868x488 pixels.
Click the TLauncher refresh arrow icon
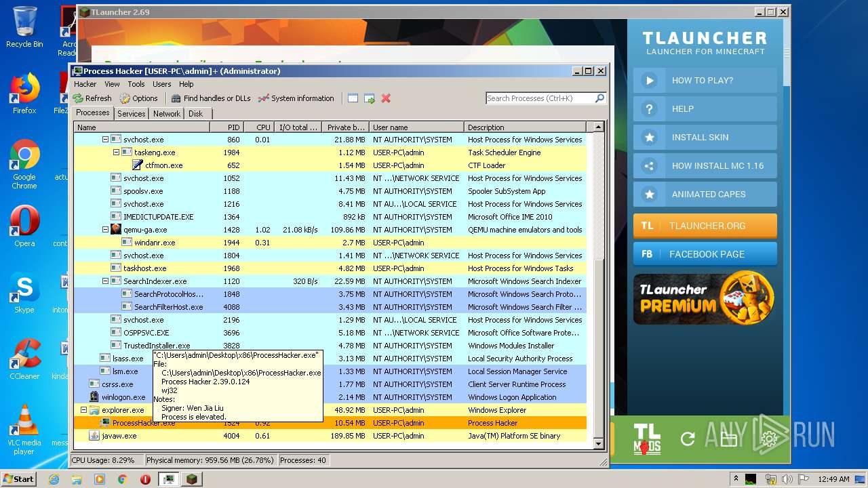688,439
